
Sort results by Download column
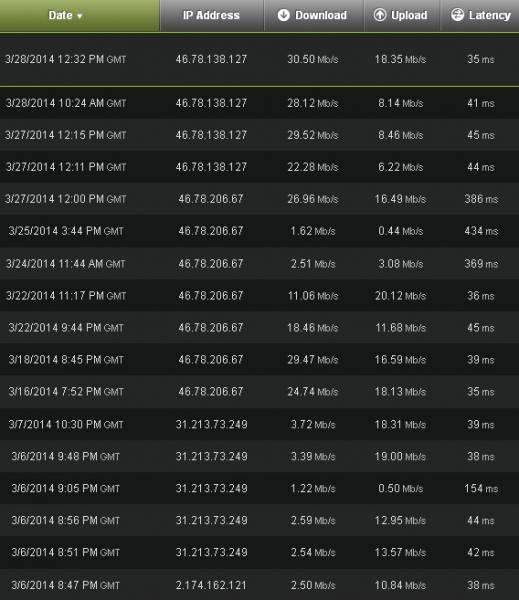pyautogui.click(x=314, y=16)
